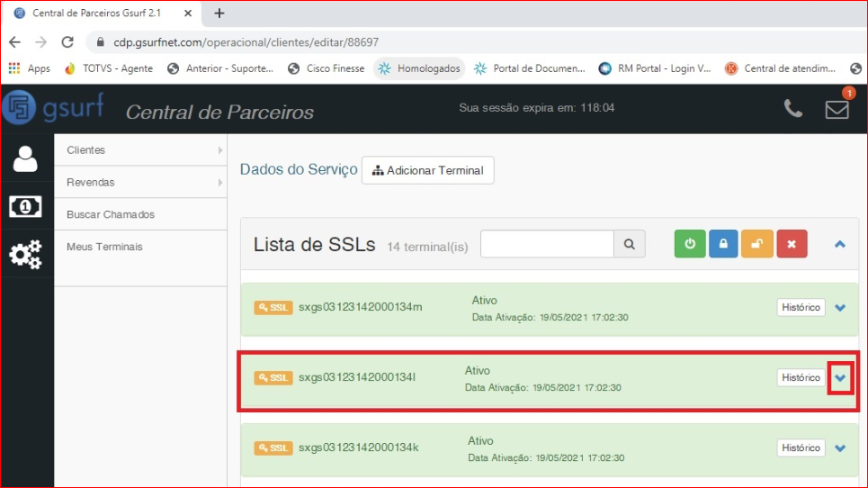Screen dimensions: 868x488
Task: Select the money bill sidebar icon
Action: pos(25,206)
